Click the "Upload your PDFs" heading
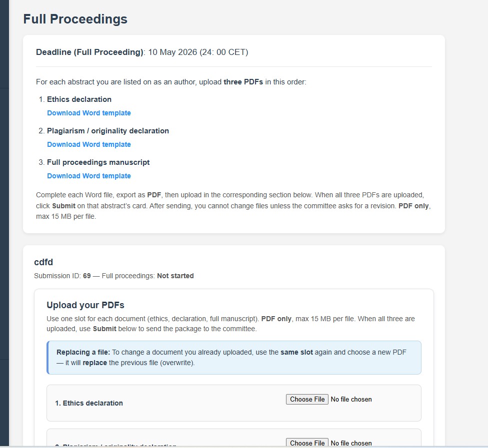The height and width of the screenshot is (448, 488). [x=85, y=305]
